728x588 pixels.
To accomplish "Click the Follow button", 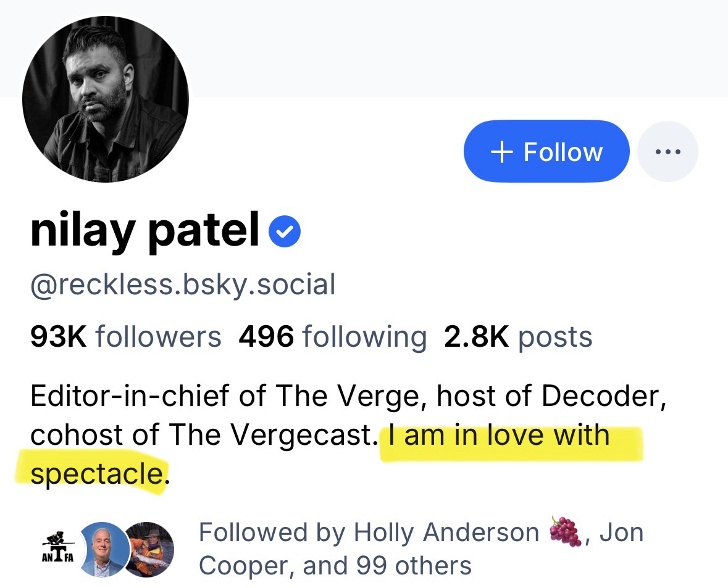I will point(546,151).
